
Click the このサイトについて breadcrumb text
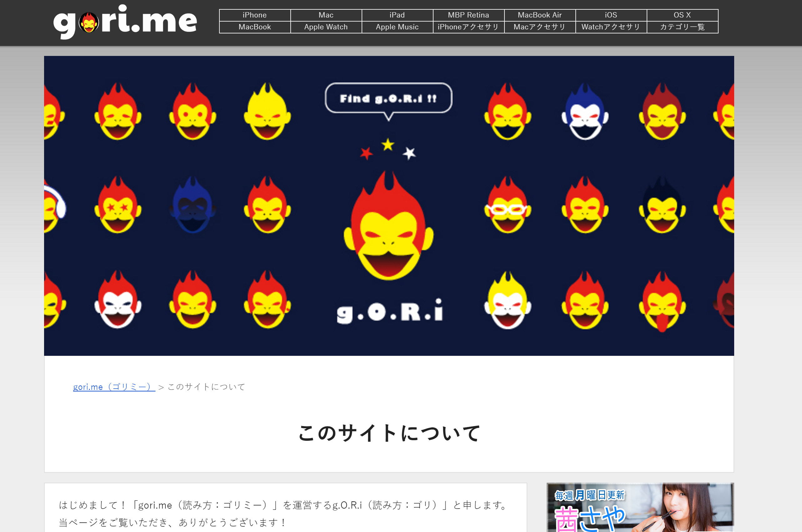click(206, 387)
